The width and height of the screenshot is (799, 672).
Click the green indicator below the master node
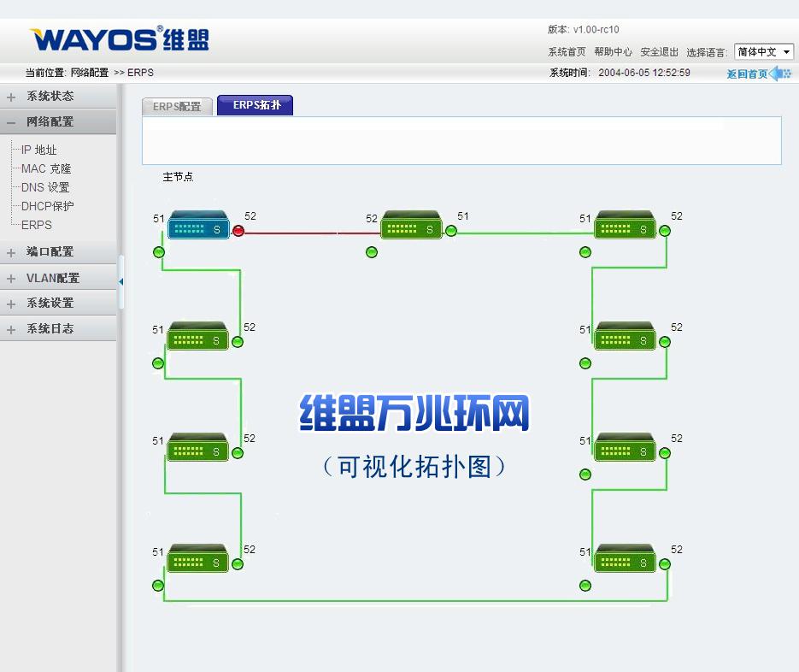pyautogui.click(x=159, y=252)
